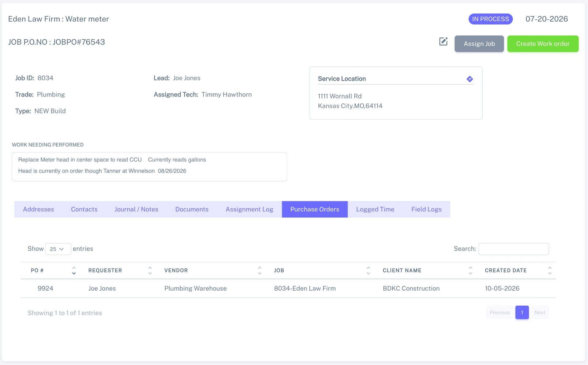Click the Assign Job button

479,44
